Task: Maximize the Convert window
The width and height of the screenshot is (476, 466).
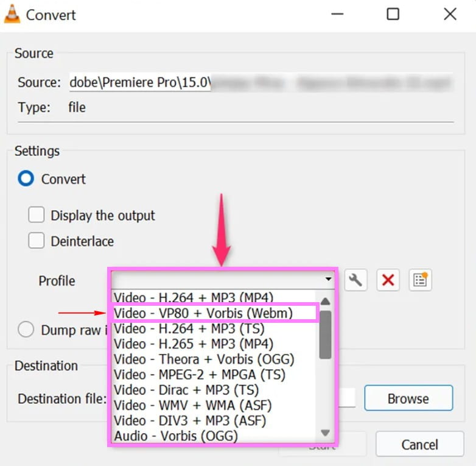Action: pyautogui.click(x=393, y=14)
